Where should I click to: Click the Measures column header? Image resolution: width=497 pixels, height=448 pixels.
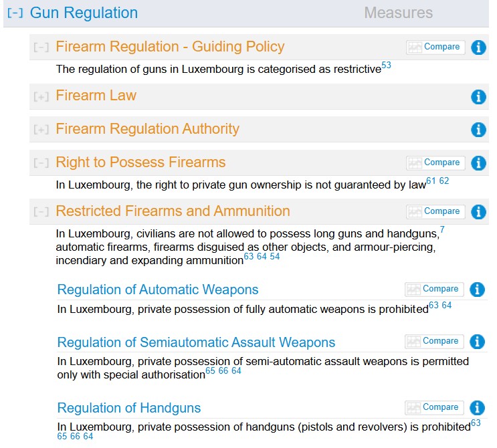[x=398, y=13]
